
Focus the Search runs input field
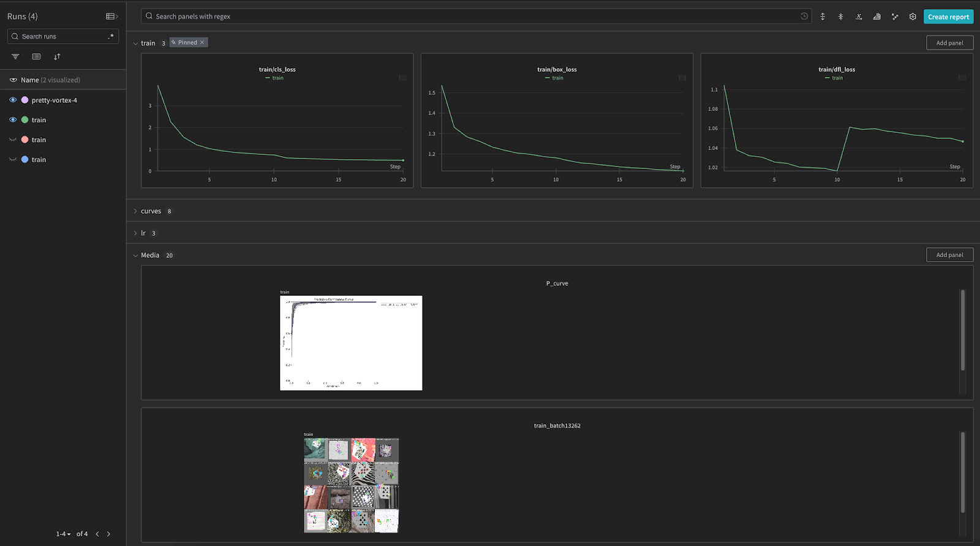pyautogui.click(x=62, y=36)
